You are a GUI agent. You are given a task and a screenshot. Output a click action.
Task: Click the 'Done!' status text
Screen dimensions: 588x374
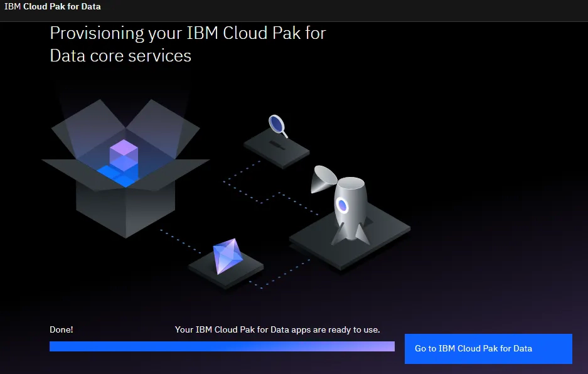[61, 329]
